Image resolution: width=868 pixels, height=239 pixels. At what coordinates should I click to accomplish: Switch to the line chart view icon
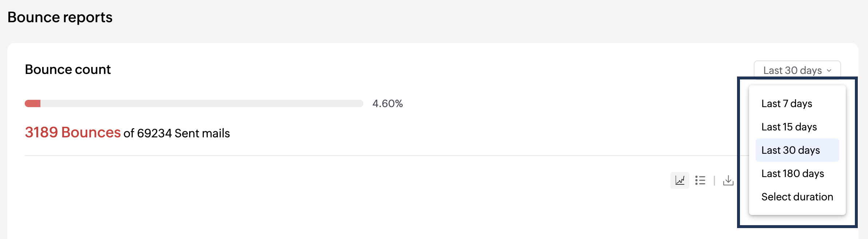coord(680,180)
